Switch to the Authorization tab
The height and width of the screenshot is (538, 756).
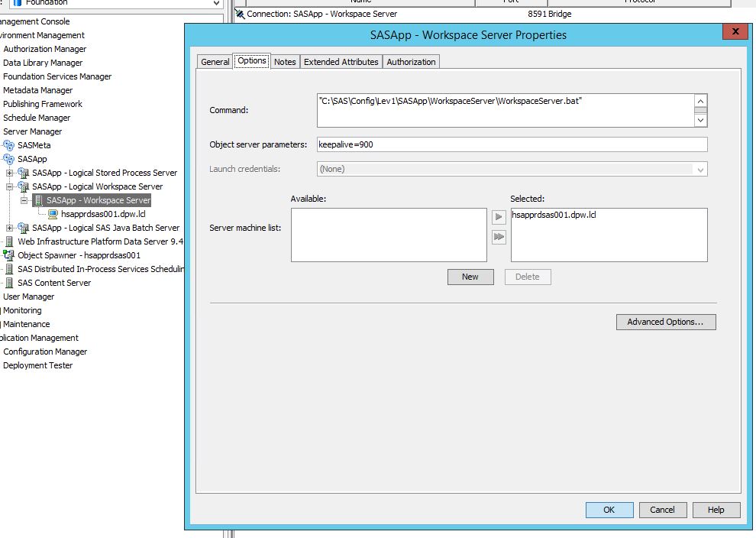click(x=412, y=62)
